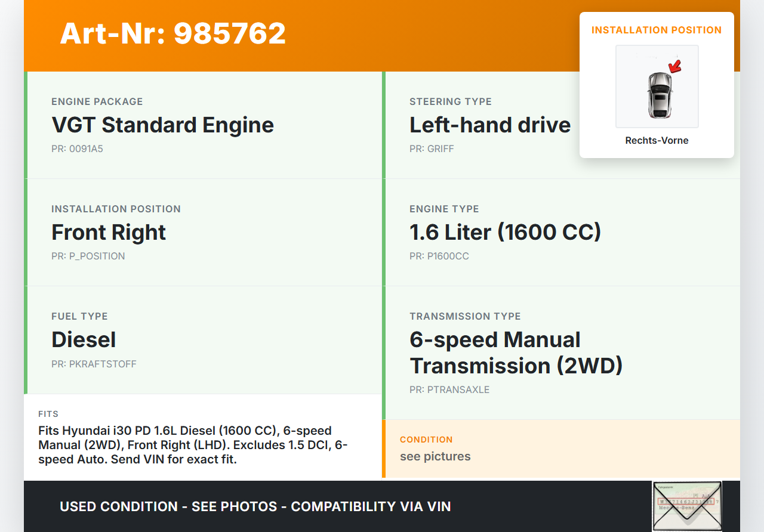Click the orange Installation Position popup title
Screen dimensions: 764x532
point(657,30)
